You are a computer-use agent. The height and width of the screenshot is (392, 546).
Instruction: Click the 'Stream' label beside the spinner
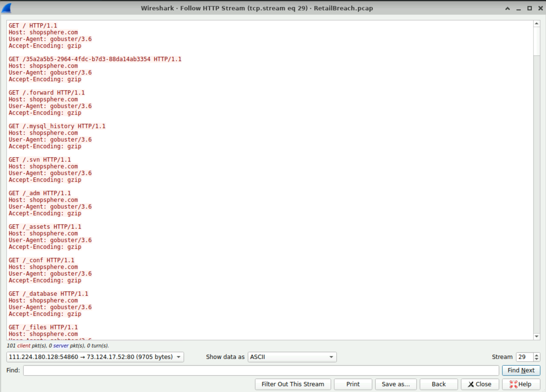tap(502, 357)
